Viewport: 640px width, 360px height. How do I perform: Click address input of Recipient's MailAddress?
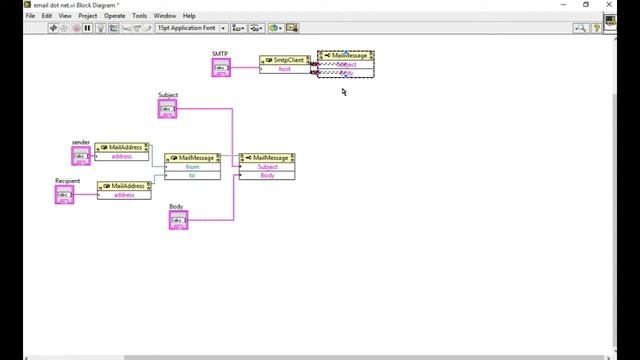[x=124, y=195]
